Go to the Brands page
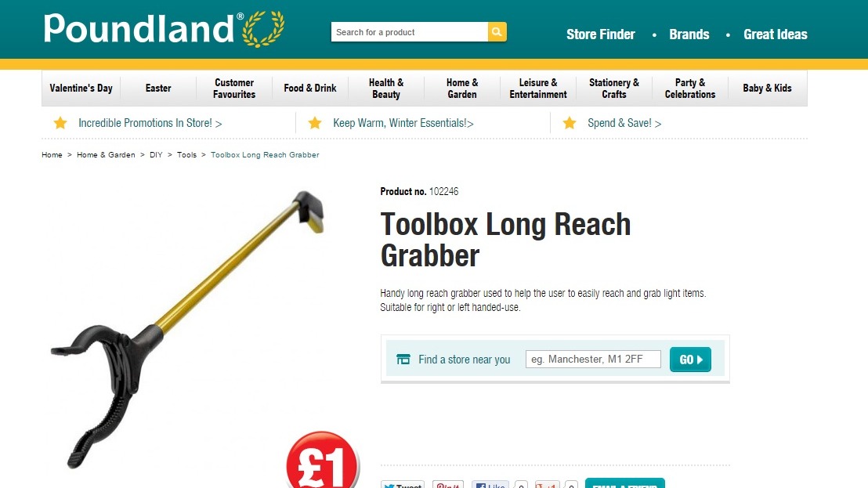Screen dimensions: 868x488 (689, 34)
